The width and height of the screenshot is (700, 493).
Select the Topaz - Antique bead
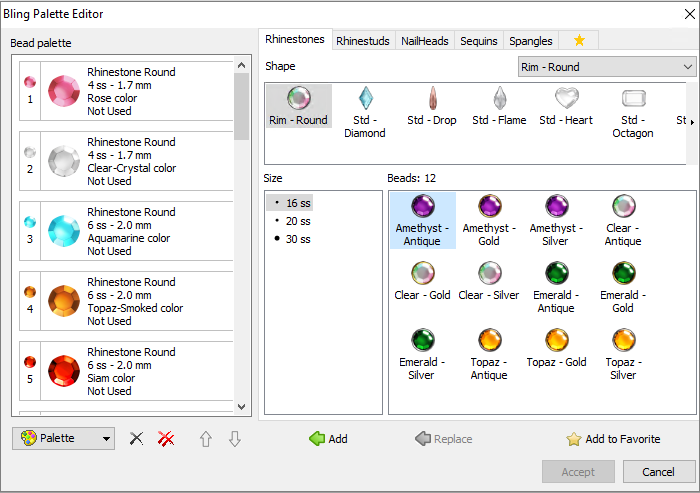point(489,355)
